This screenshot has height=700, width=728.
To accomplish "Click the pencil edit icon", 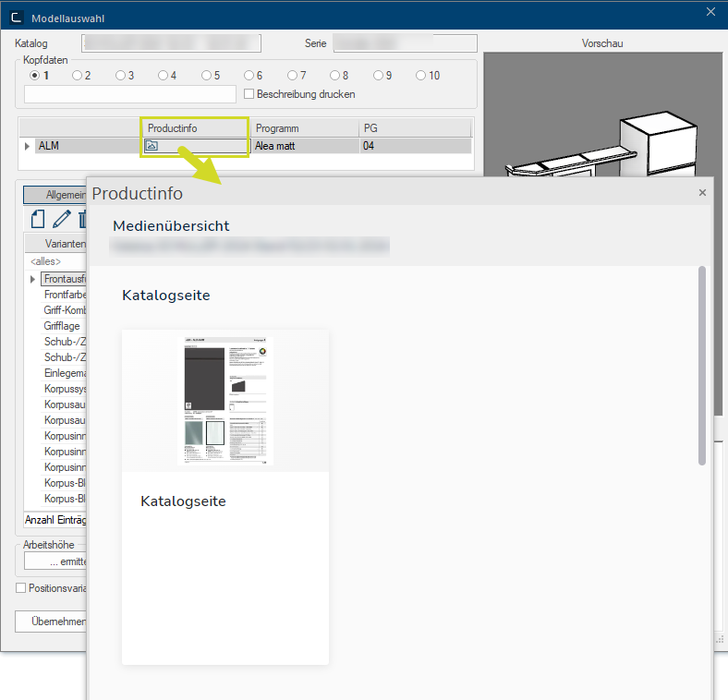I will click(62, 219).
